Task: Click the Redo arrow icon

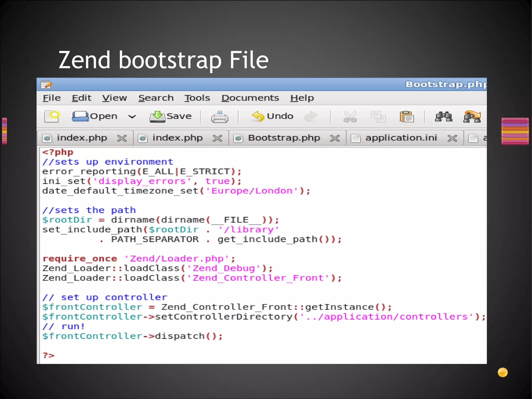Action: [x=311, y=116]
